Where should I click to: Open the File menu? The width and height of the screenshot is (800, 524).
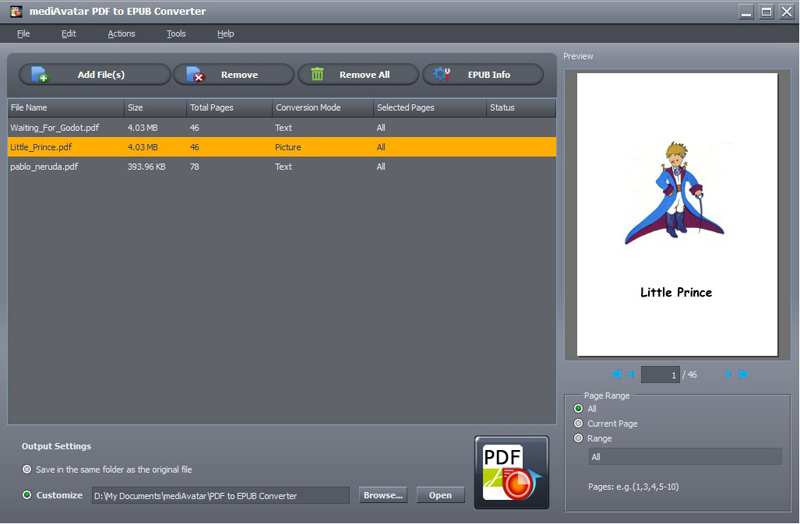[23, 34]
